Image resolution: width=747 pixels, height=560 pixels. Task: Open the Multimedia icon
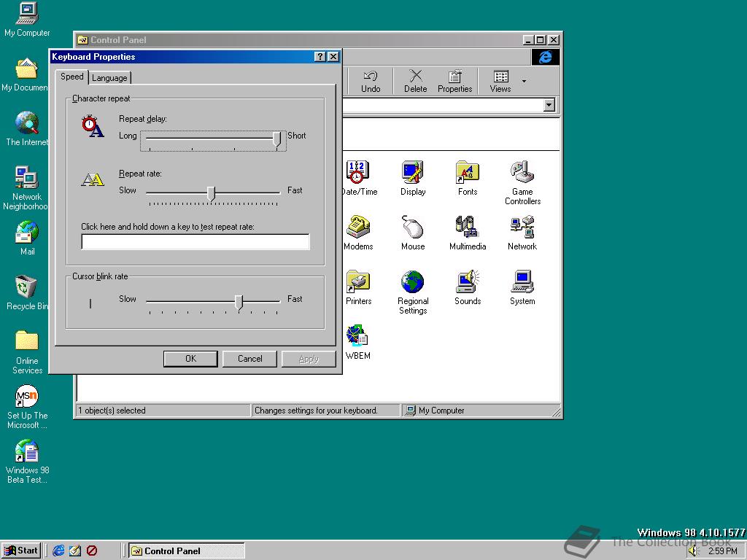coord(467,227)
